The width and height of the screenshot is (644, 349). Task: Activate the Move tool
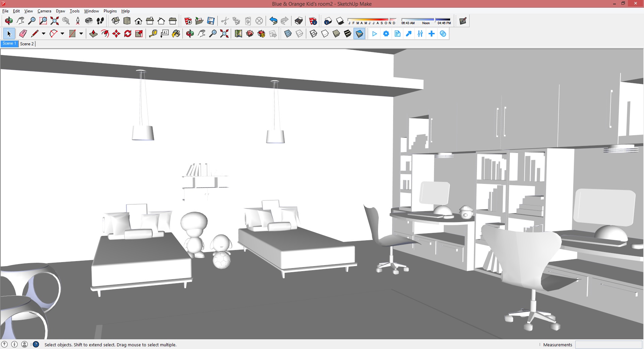116,34
